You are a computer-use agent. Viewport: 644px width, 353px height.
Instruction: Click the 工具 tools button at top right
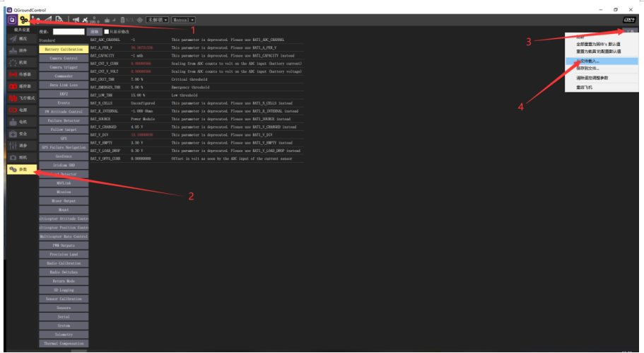pos(630,31)
